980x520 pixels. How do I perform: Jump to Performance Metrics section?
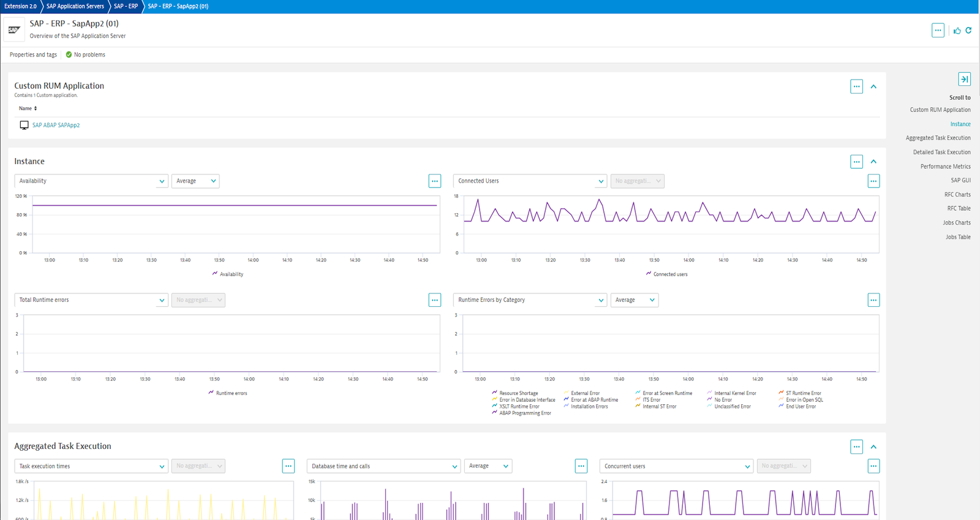tap(946, 166)
